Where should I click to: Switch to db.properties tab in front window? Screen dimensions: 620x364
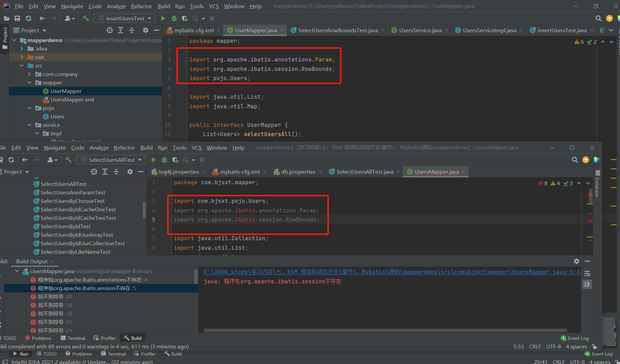point(298,172)
